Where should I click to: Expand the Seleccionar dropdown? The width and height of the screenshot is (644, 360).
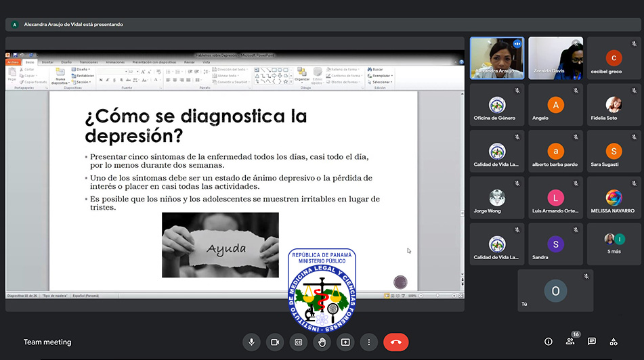coord(380,82)
